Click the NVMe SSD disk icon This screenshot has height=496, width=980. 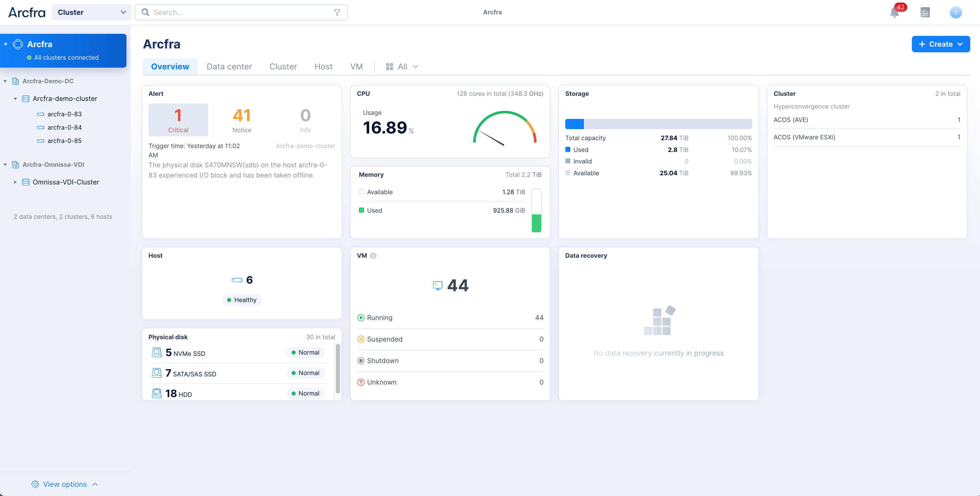pyautogui.click(x=156, y=353)
